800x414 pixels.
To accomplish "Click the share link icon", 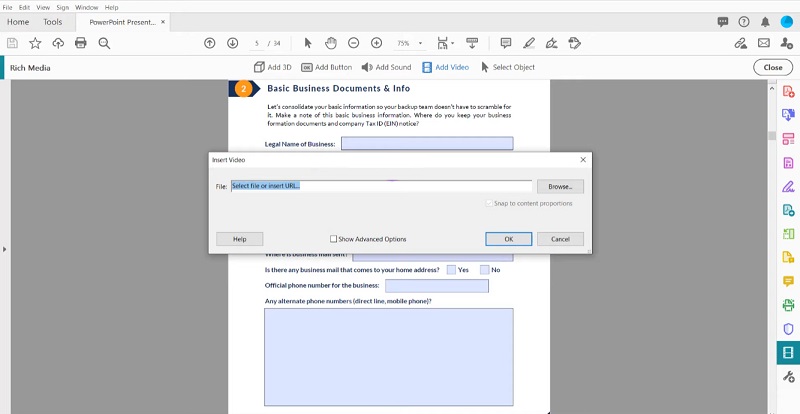I will (741, 43).
